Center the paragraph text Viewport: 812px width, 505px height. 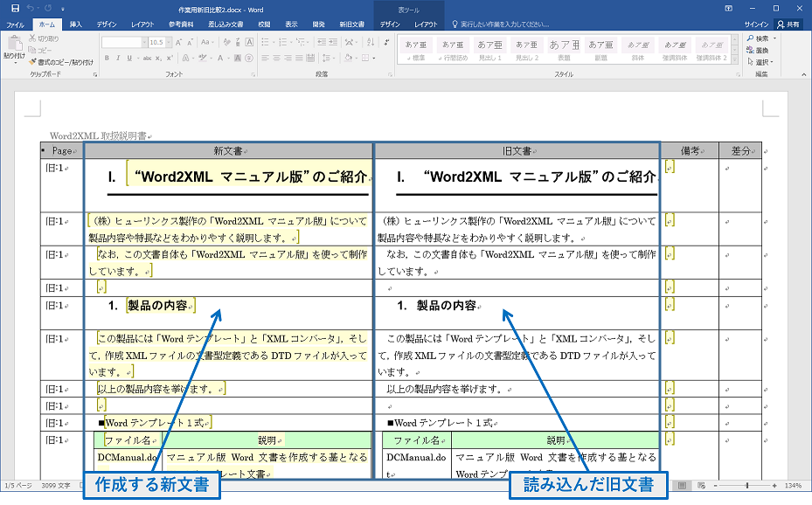tap(276, 58)
